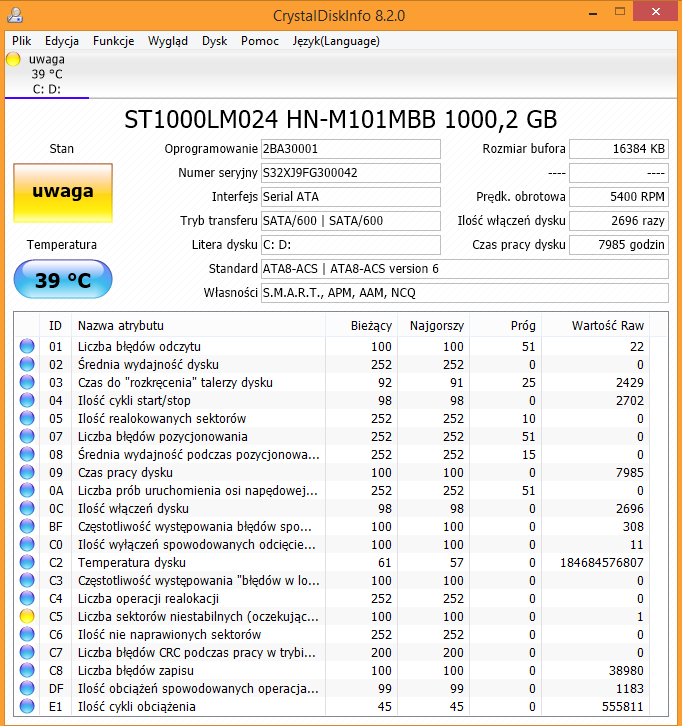Click the blue status icon of attribute BF
Screen dimensions: 682x726
click(x=27, y=526)
